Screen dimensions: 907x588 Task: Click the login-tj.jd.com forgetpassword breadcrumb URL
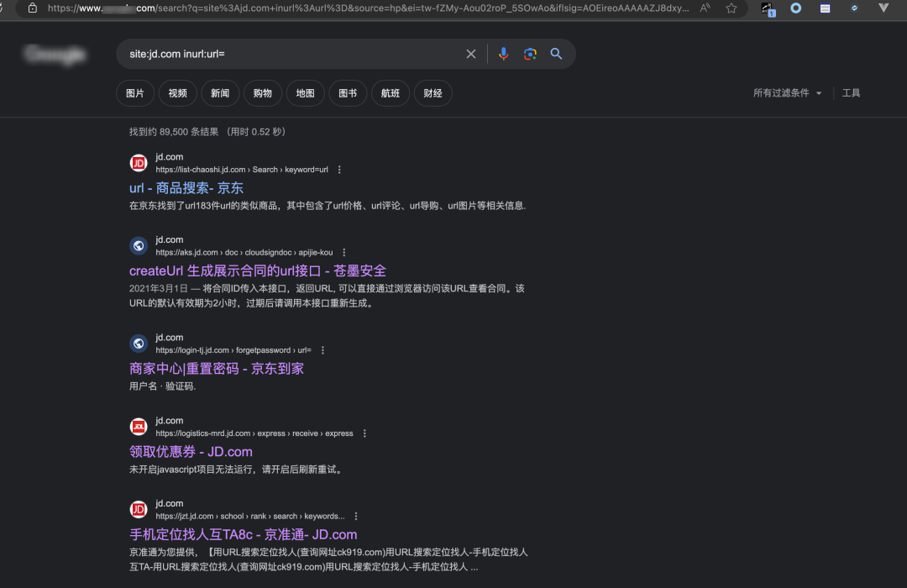point(233,350)
